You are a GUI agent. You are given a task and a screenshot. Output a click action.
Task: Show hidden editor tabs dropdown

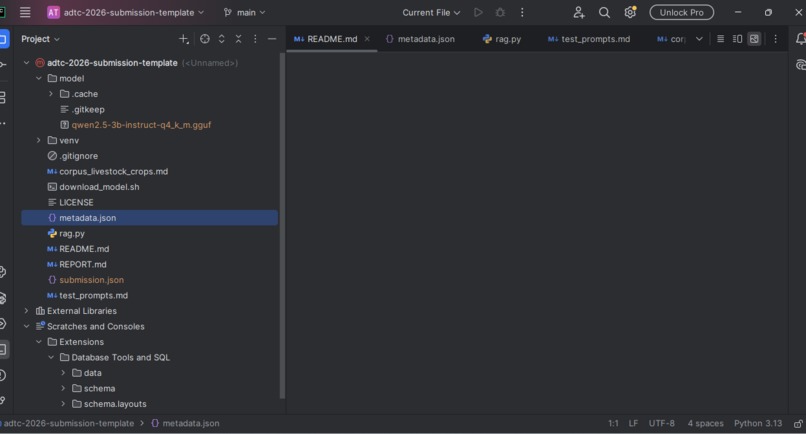coord(699,39)
